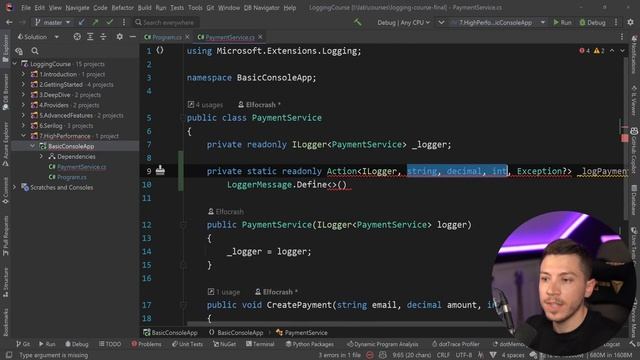Click UTF-8 encoding in status bar

point(464,355)
